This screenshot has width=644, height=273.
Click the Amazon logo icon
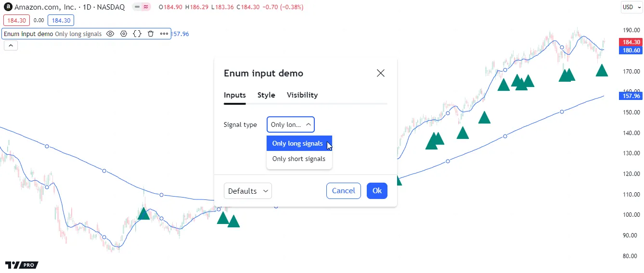pos(8,7)
